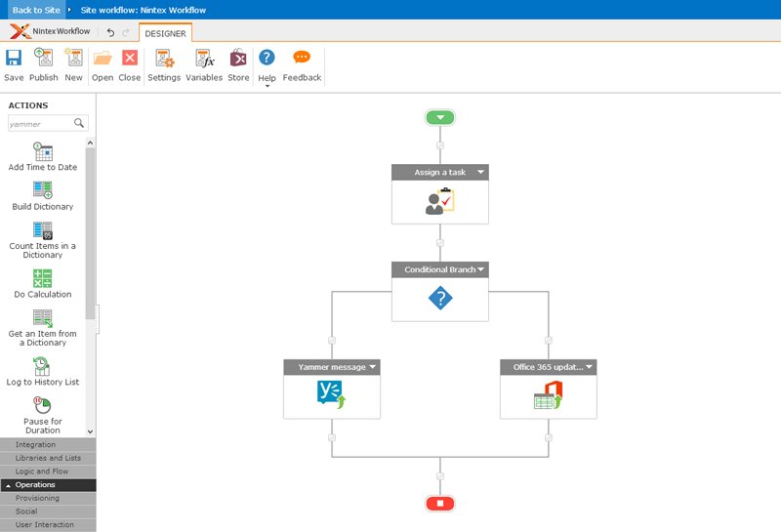Click the drop point above Yammer message
The height and width of the screenshot is (532, 781).
pos(332,341)
